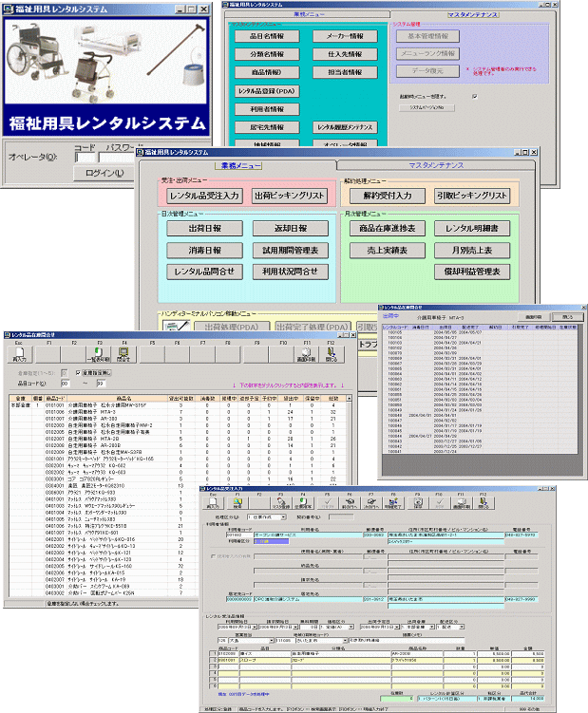Click the F7 next-row icon in order entry

pos(370,502)
